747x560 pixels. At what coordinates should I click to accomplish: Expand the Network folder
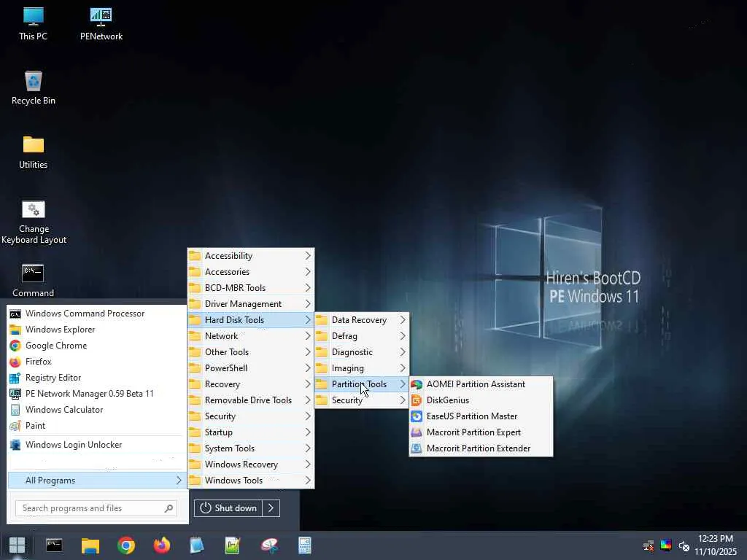[251, 336]
